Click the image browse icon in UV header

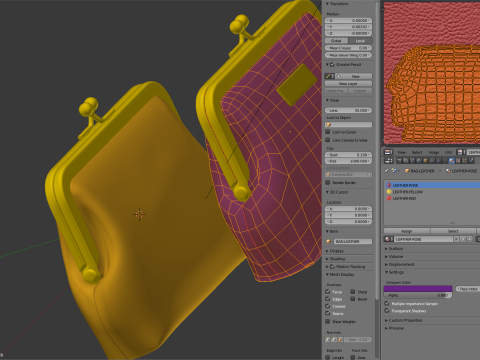click(x=461, y=152)
